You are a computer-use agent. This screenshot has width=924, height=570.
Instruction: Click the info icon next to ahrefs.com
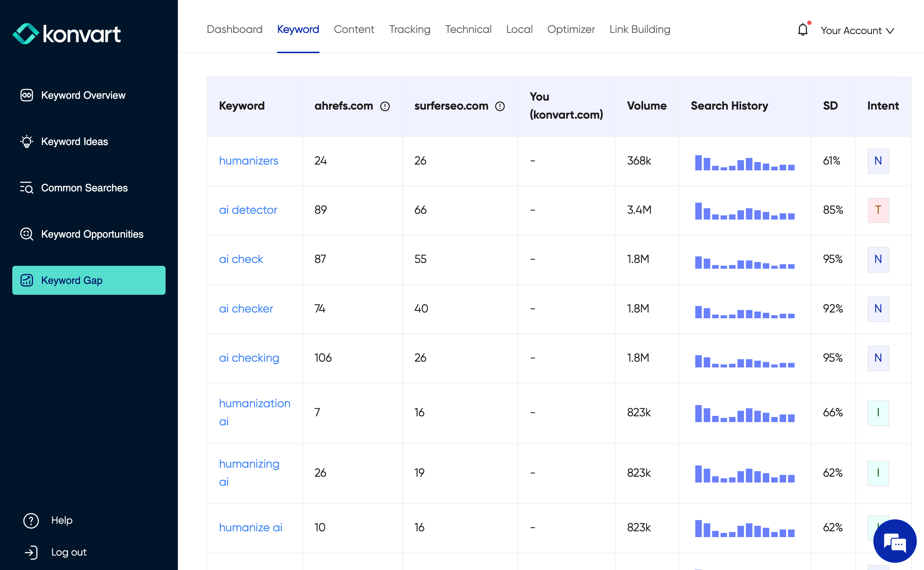(385, 107)
